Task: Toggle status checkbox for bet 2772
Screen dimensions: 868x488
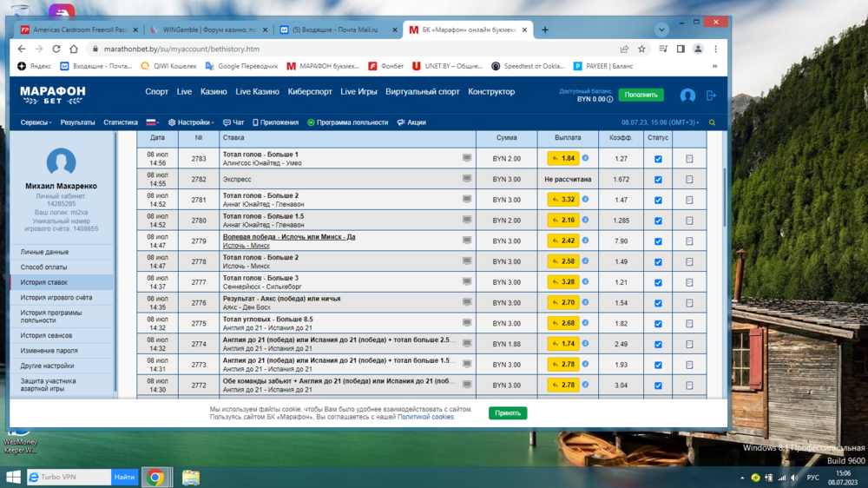Action: pos(658,386)
